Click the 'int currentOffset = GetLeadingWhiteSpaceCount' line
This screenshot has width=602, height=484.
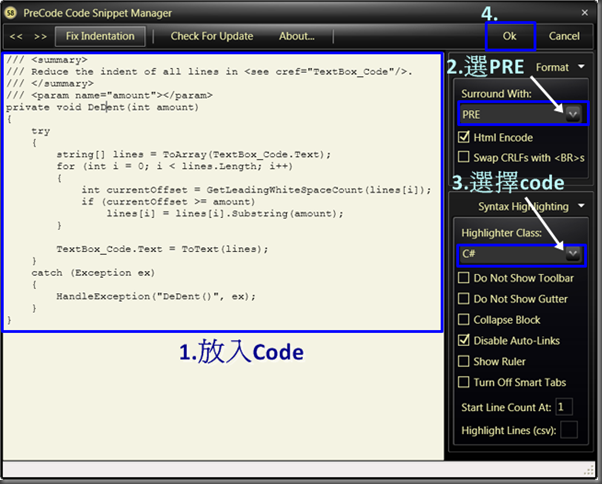[256, 190]
